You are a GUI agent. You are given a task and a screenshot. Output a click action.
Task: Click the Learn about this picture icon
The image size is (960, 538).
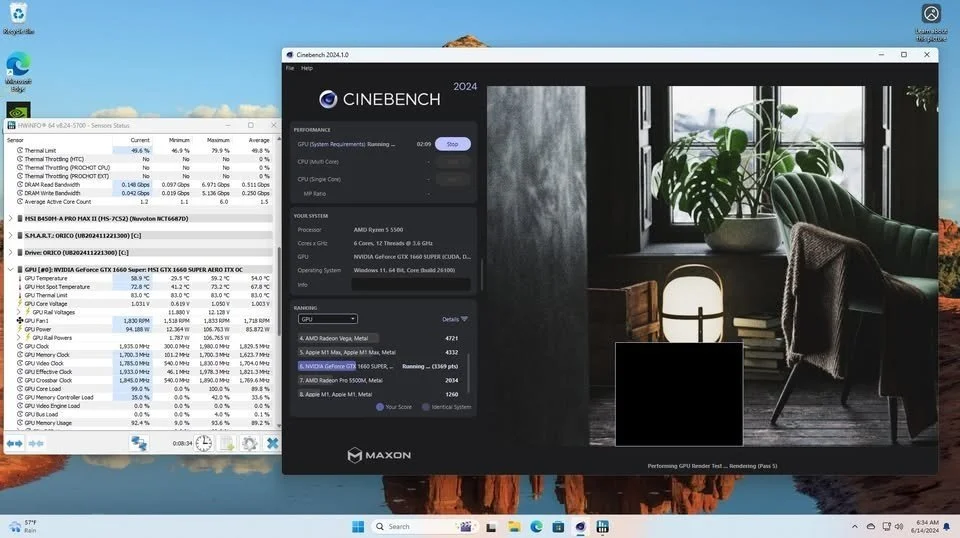931,23
